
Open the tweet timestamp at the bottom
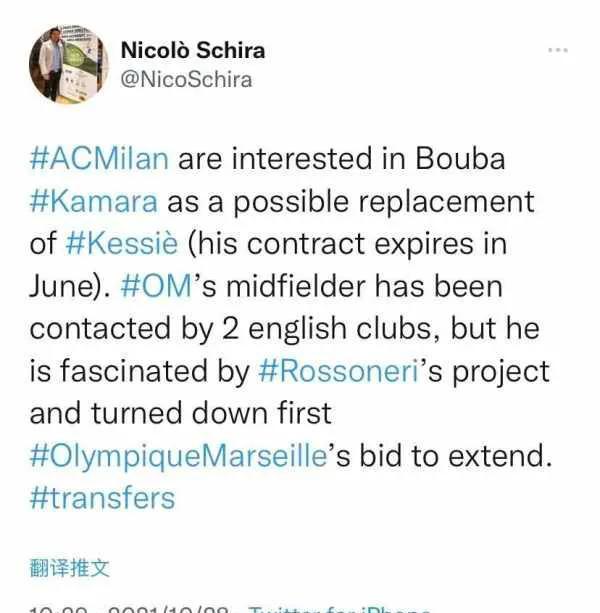pyautogui.click(x=129, y=609)
